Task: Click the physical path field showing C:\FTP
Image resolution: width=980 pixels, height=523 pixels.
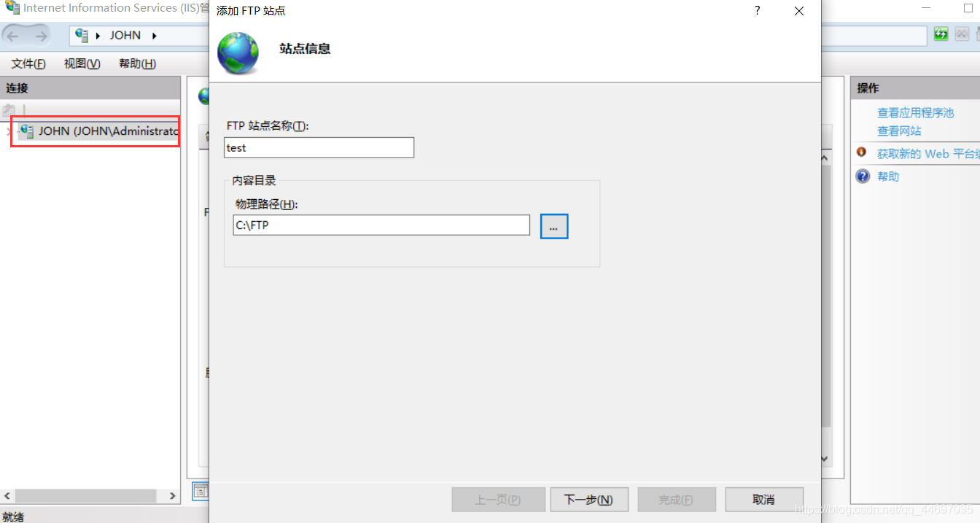Action: coord(381,225)
